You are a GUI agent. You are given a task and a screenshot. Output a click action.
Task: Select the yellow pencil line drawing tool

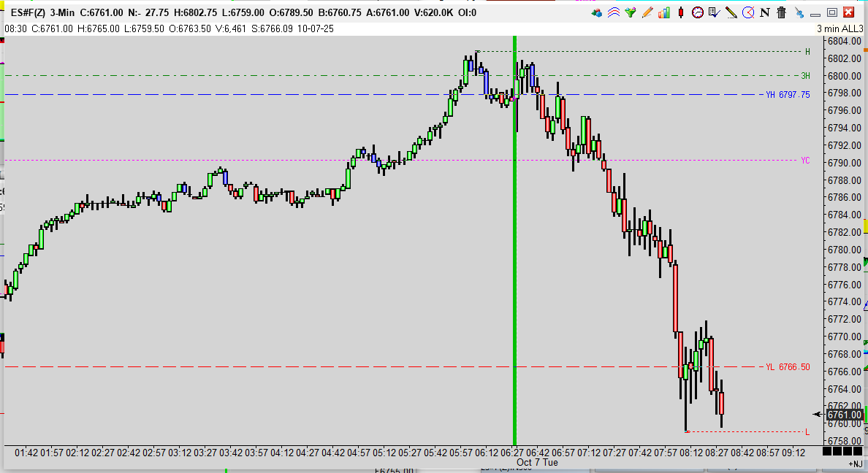[731, 12]
